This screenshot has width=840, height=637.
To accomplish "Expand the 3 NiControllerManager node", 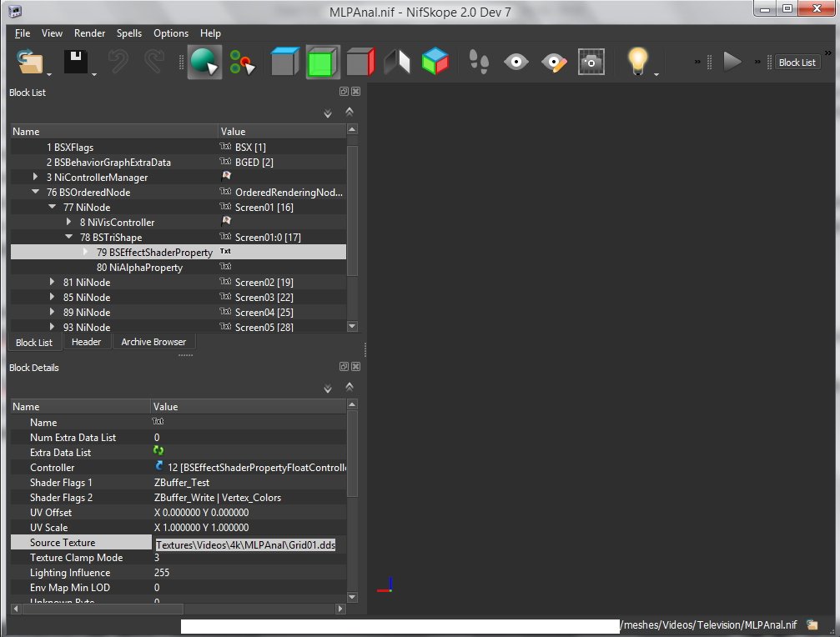I will pyautogui.click(x=36, y=178).
